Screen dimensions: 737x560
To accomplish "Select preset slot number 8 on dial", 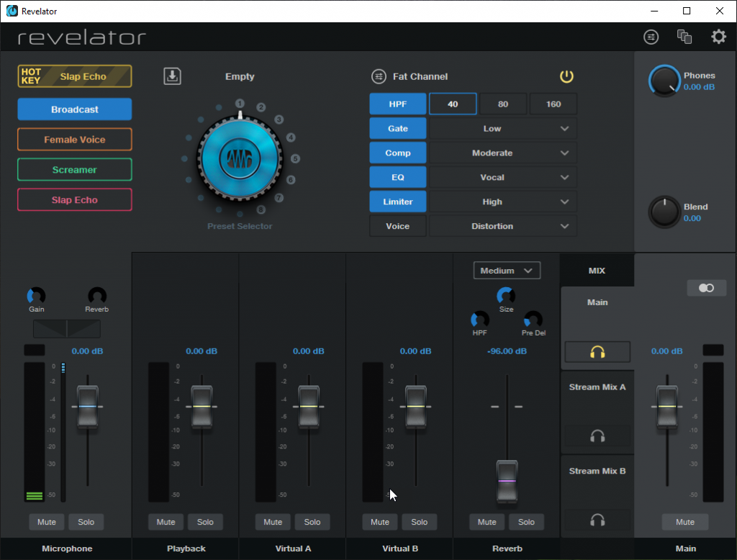I will (x=261, y=209).
